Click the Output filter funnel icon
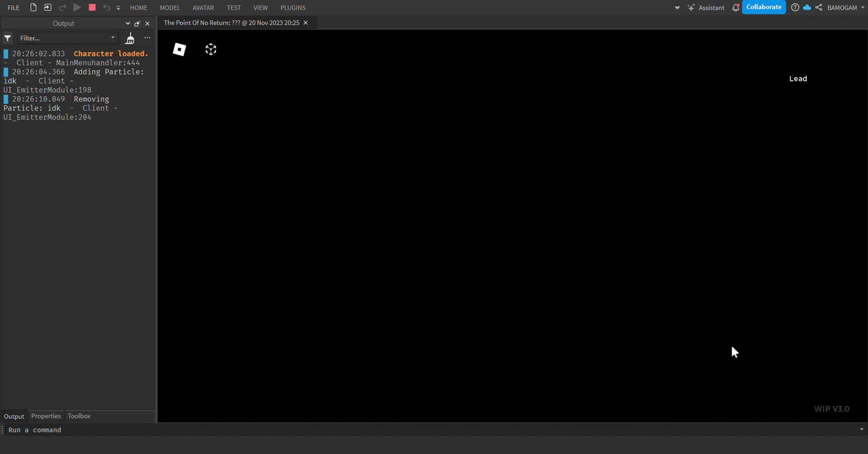This screenshot has height=454, width=868. click(x=8, y=38)
